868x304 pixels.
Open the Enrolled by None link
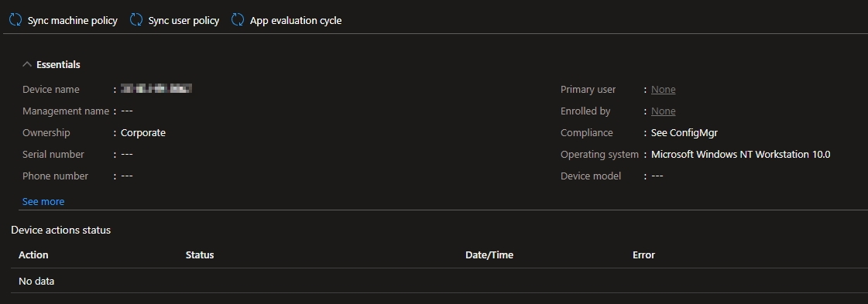pyautogui.click(x=663, y=111)
